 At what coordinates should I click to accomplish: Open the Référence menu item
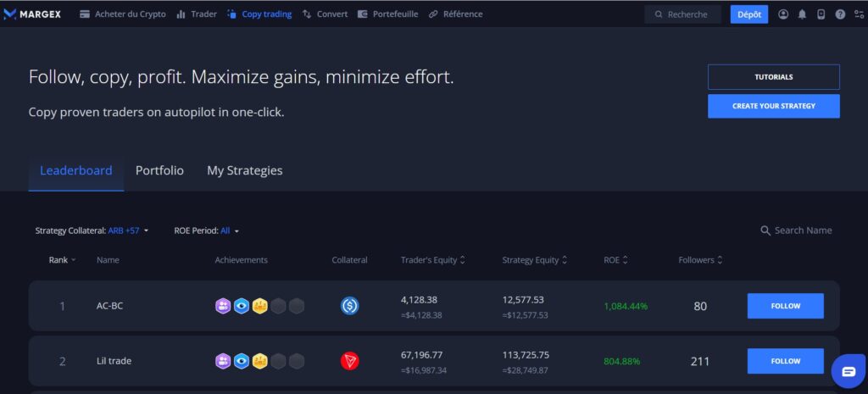pos(455,14)
